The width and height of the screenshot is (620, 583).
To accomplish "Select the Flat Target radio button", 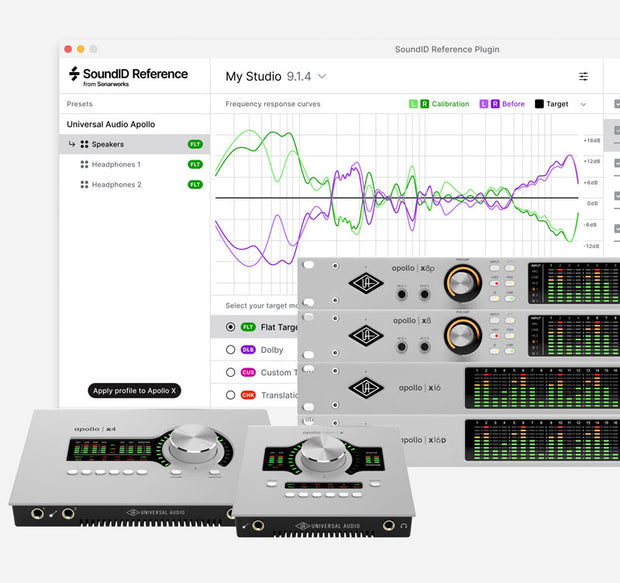I will 231,327.
